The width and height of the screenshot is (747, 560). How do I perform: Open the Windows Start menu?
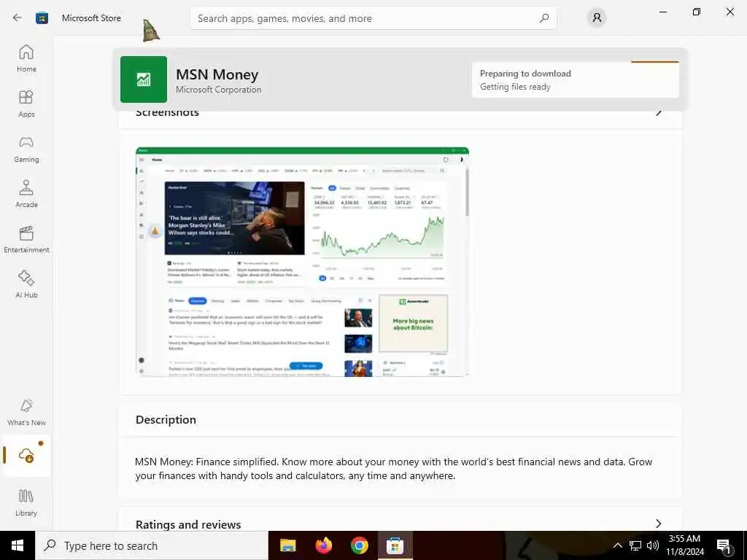tap(18, 545)
